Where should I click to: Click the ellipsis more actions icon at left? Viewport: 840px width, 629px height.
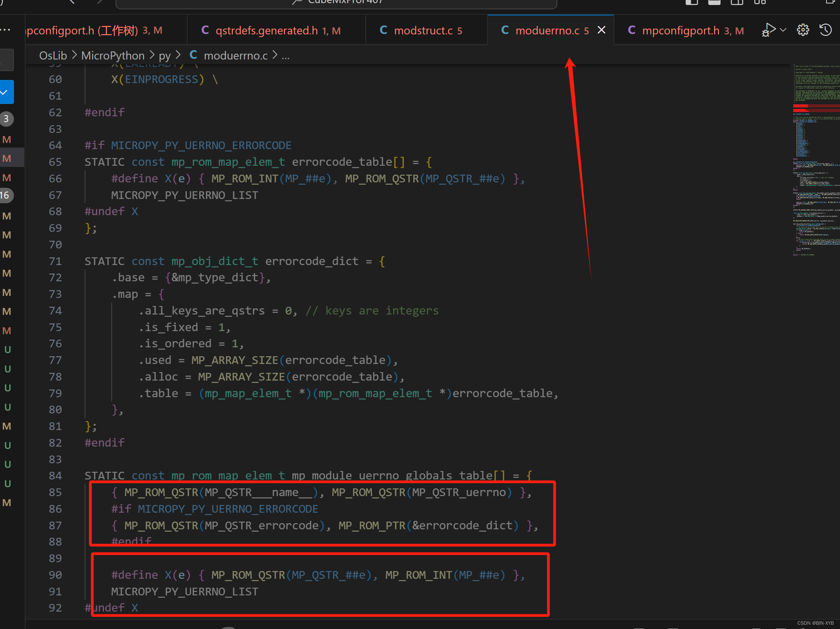coord(5,30)
